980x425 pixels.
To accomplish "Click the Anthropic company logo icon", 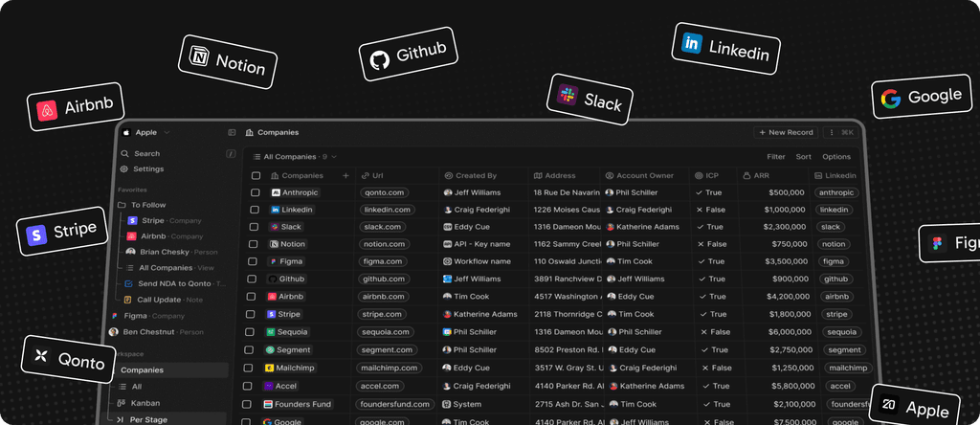I will [276, 192].
